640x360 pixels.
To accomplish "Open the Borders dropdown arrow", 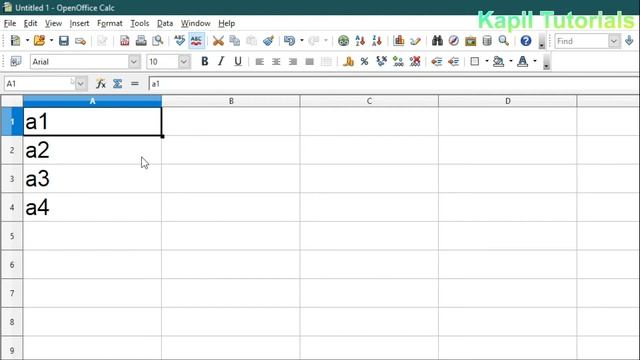I will 487,62.
